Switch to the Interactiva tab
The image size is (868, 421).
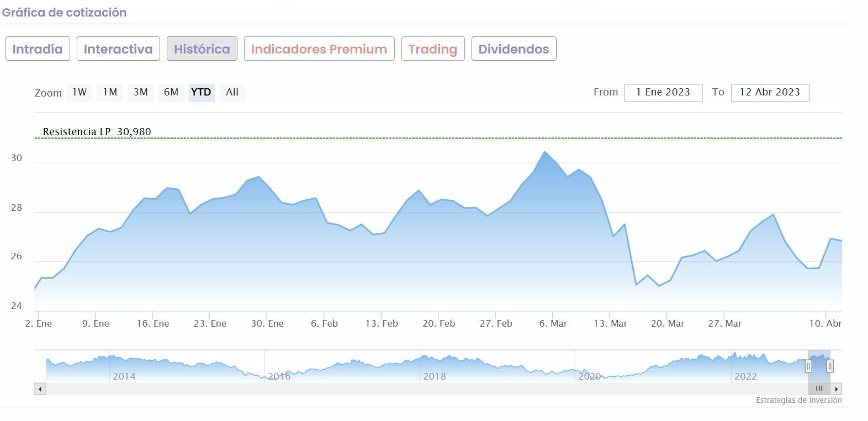118,49
